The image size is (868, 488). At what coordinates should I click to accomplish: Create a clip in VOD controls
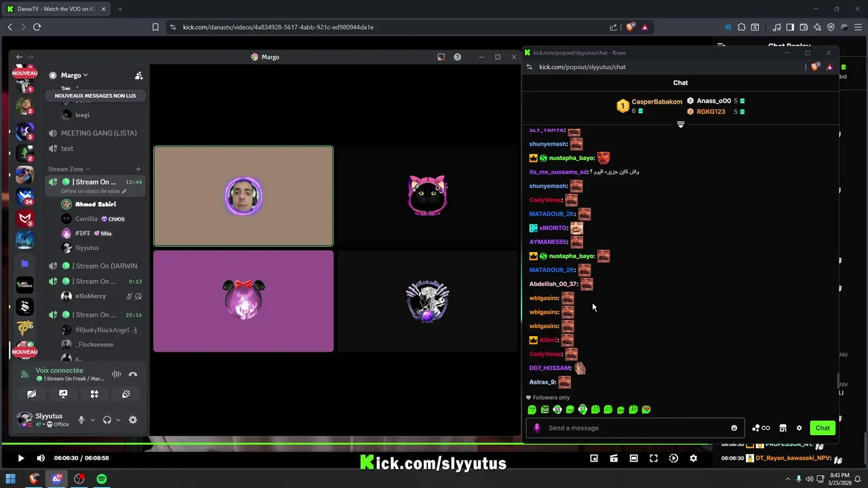click(614, 458)
